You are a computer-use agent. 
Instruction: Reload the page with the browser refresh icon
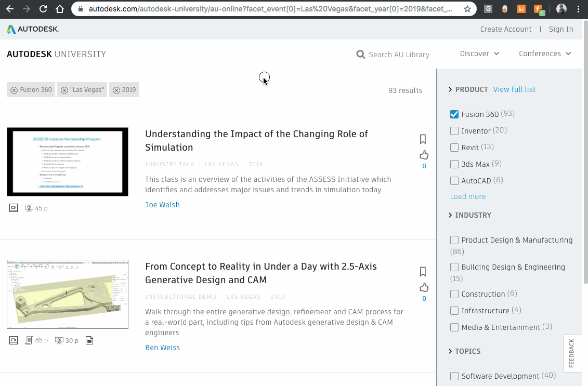[43, 9]
